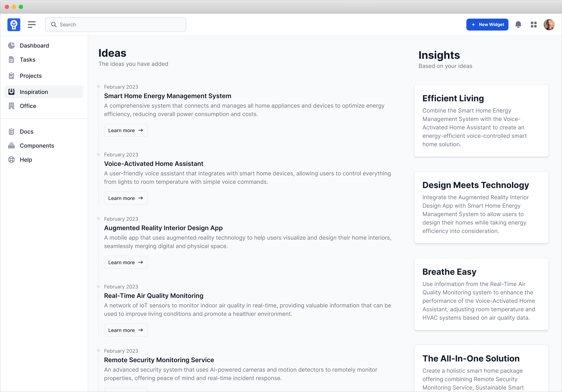Toggle the sidebar hamburger menu icon
This screenshot has width=562, height=392.
[32, 24]
